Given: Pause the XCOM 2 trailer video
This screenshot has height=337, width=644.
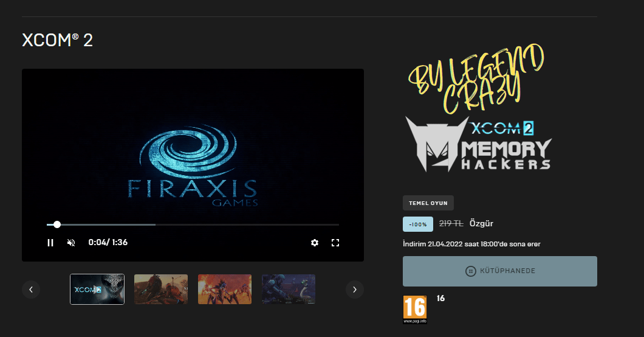Looking at the screenshot, I should [x=50, y=243].
